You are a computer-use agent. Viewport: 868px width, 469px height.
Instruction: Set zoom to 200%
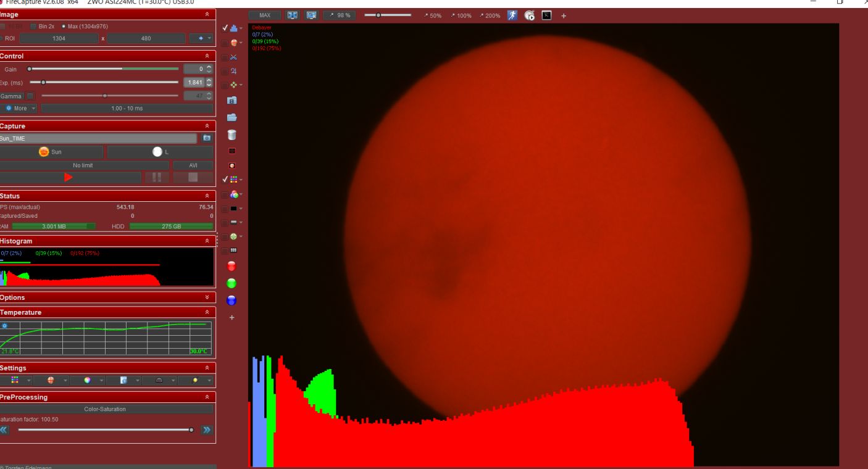490,15
